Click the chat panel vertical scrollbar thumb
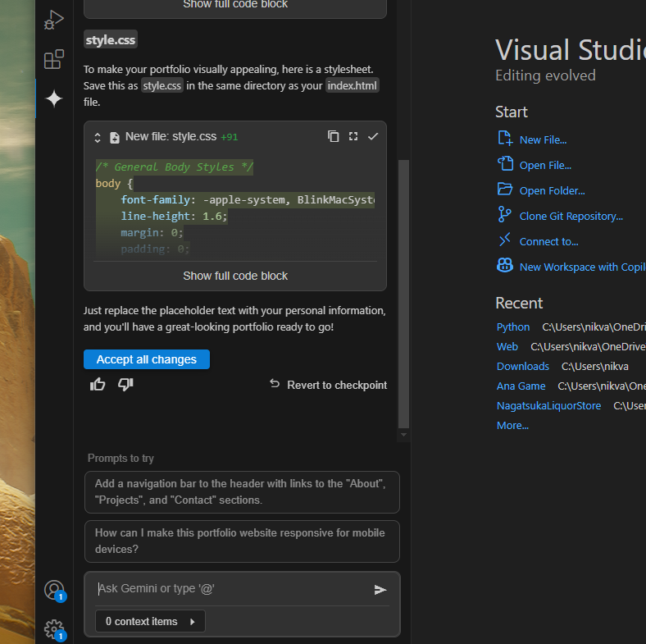This screenshot has height=644, width=646. click(403, 294)
